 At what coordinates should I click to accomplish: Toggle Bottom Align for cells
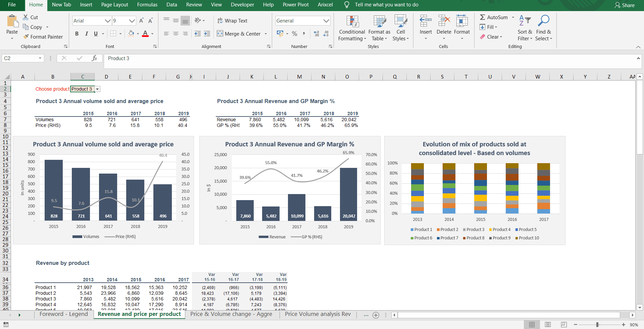click(x=185, y=21)
